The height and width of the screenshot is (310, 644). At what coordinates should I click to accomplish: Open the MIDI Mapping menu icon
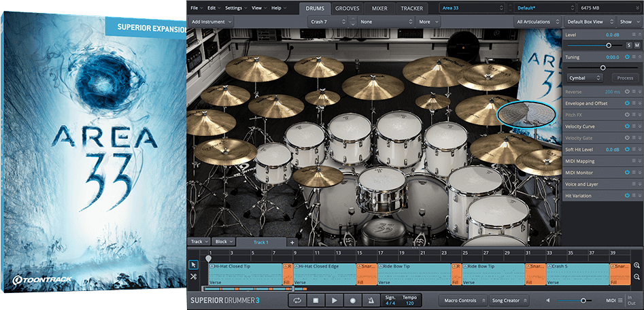click(x=634, y=161)
